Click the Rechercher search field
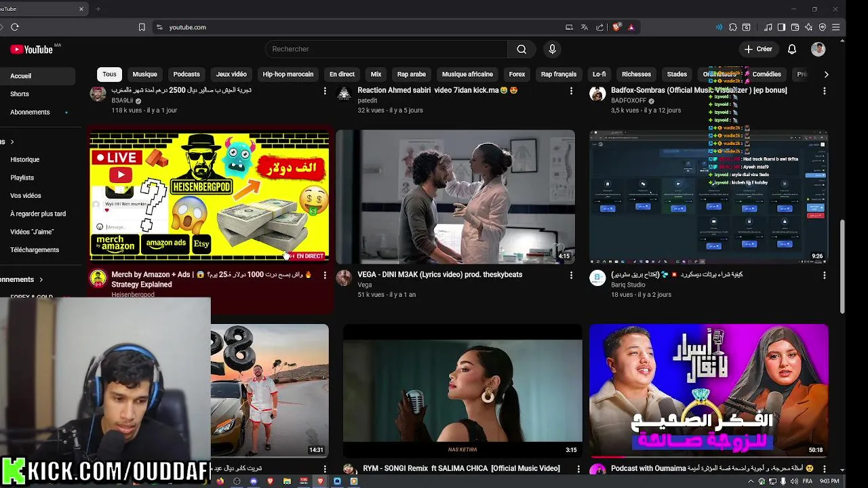 pos(387,49)
